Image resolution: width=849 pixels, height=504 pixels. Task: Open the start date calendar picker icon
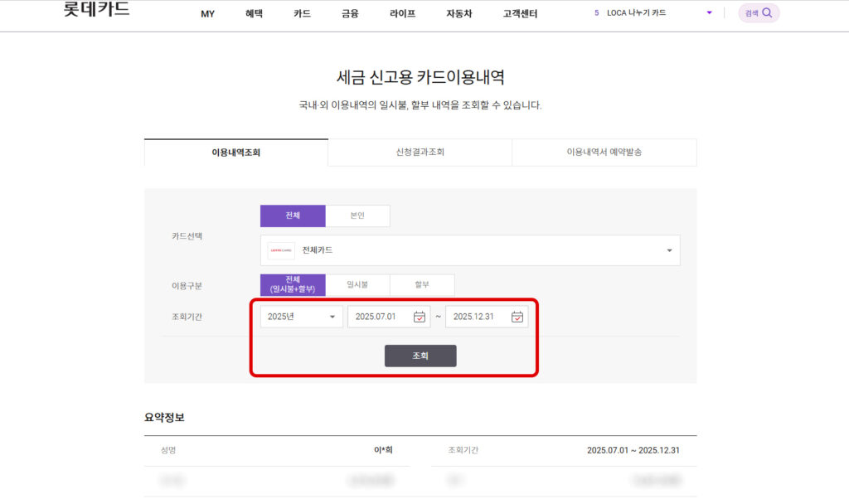(x=419, y=317)
